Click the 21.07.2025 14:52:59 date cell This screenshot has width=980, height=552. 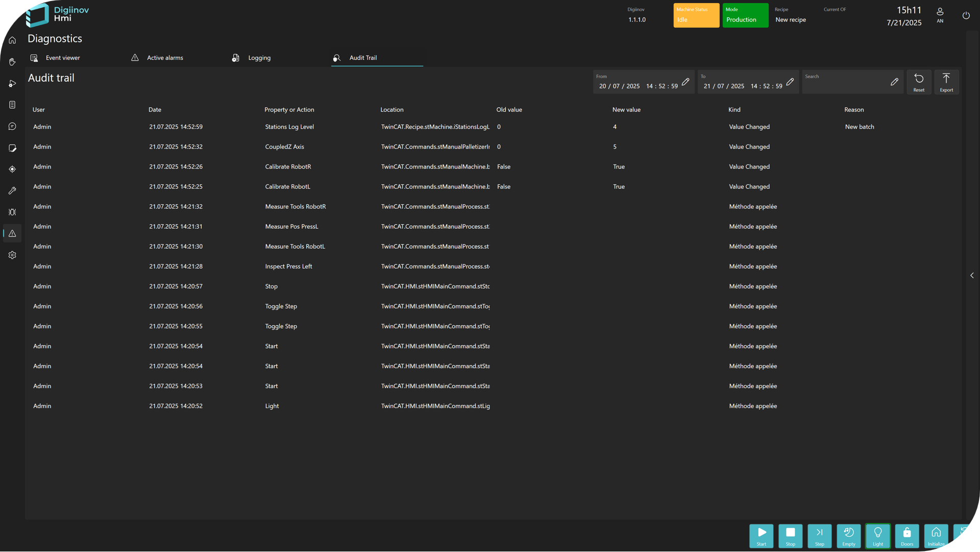pyautogui.click(x=176, y=127)
